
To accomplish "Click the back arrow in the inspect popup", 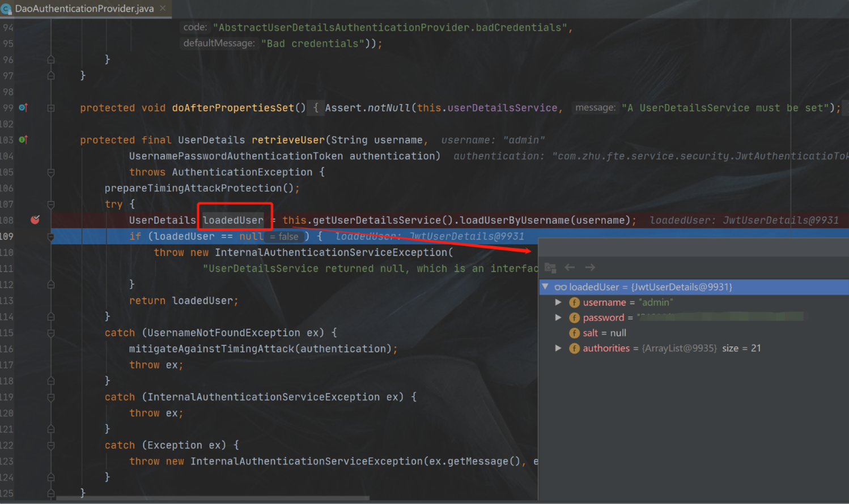I will click(x=570, y=267).
